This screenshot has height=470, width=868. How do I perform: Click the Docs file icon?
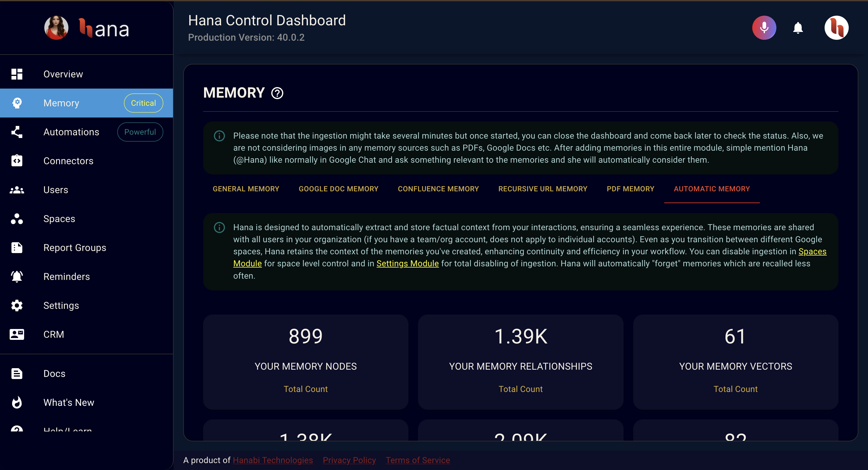(x=17, y=374)
